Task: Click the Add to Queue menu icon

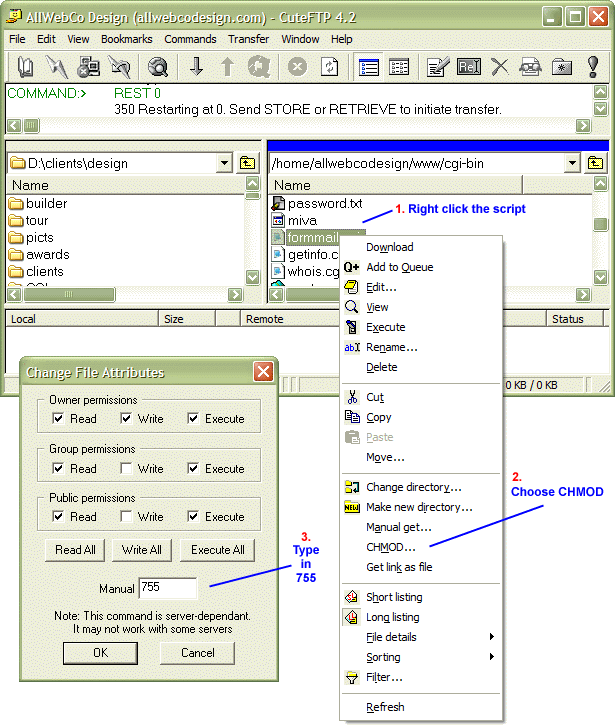Action: click(351, 267)
